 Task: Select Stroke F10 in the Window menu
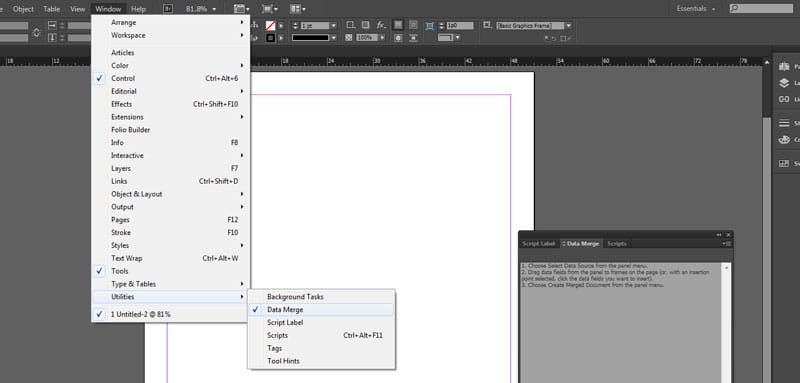[x=171, y=233]
